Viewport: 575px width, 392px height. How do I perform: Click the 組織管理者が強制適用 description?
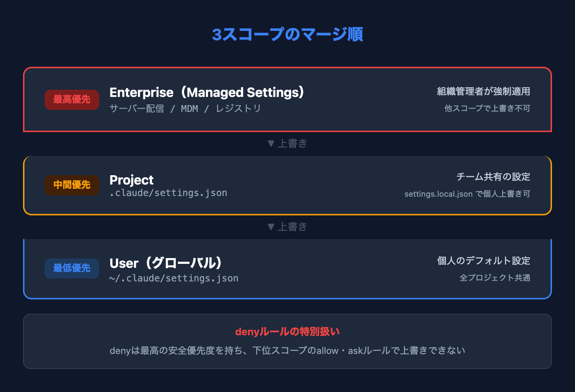click(x=483, y=92)
